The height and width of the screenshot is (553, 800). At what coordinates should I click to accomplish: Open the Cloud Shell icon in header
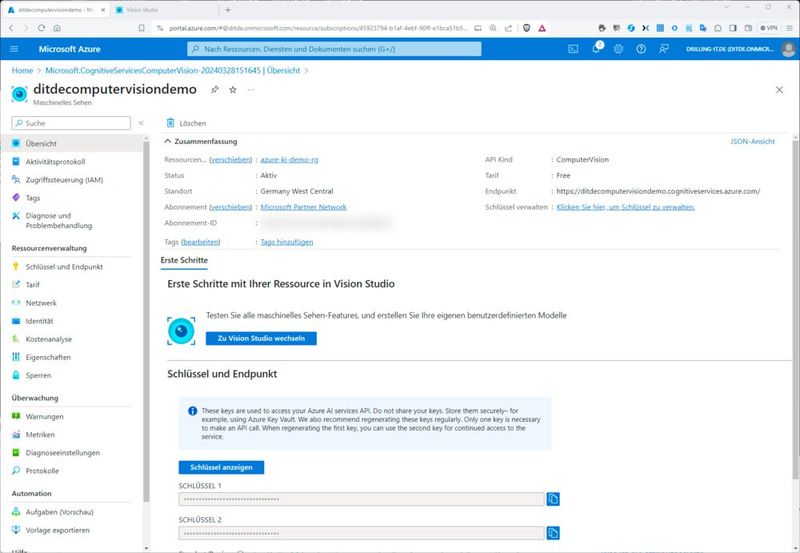coord(573,49)
